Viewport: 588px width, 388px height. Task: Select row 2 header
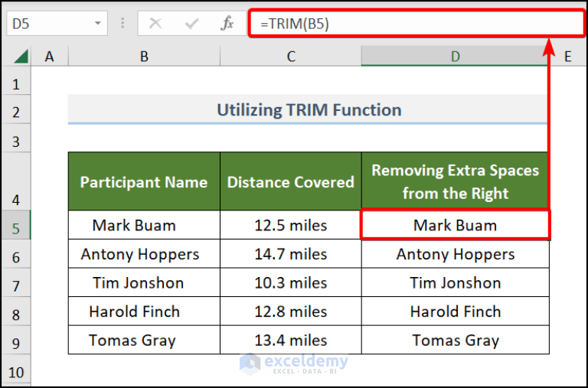coord(16,109)
